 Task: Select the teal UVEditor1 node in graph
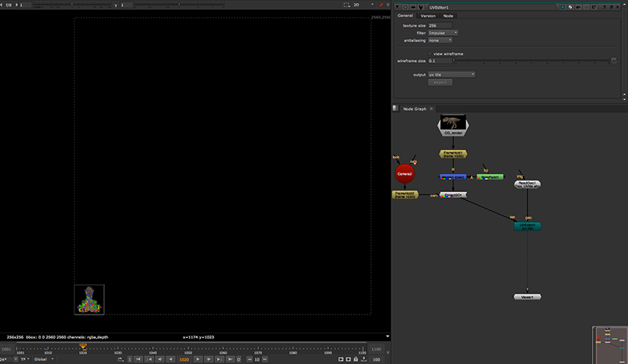(528, 226)
